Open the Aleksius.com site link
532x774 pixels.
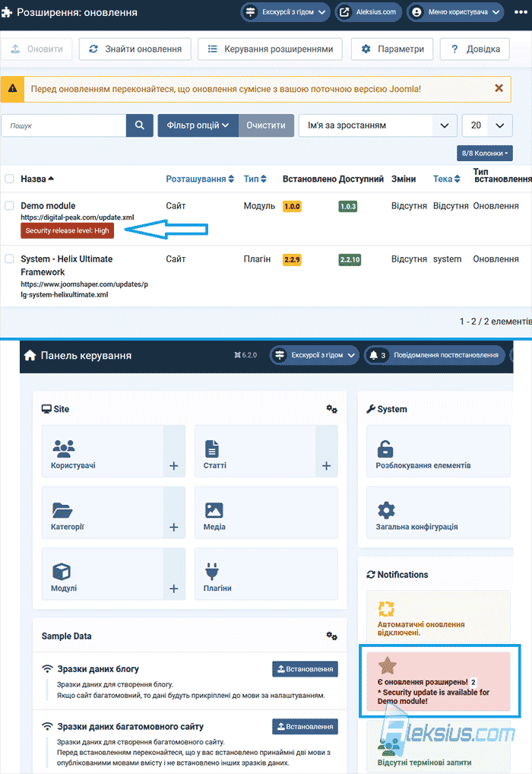pyautogui.click(x=368, y=12)
